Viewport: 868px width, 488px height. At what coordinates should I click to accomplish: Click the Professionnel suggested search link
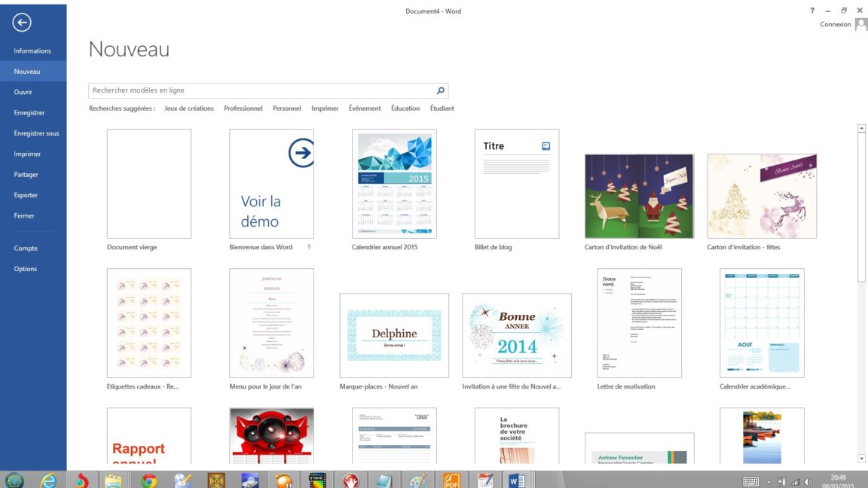[x=243, y=108]
